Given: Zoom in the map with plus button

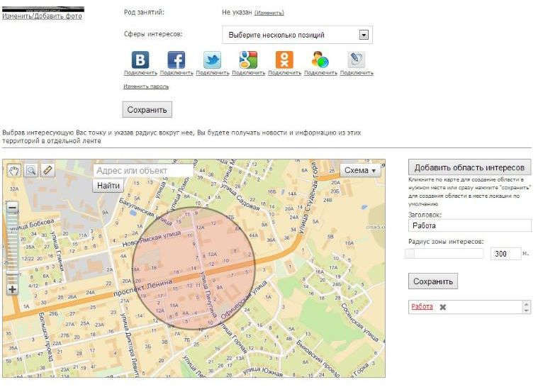Looking at the screenshot, I should tap(13, 289).
